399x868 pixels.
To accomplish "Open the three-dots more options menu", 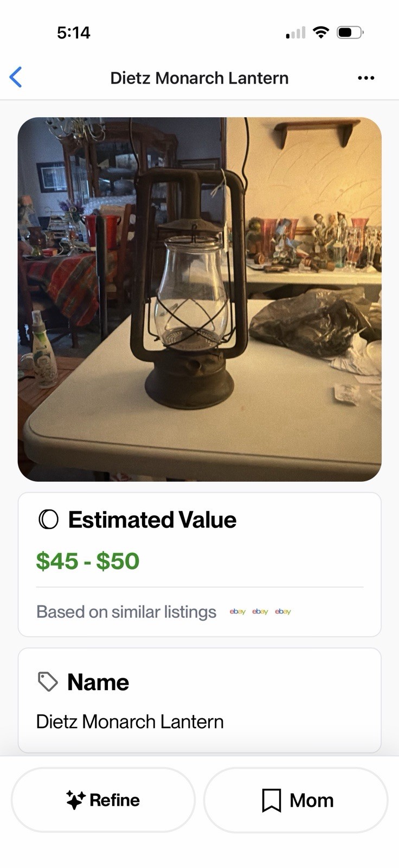I will pyautogui.click(x=366, y=78).
